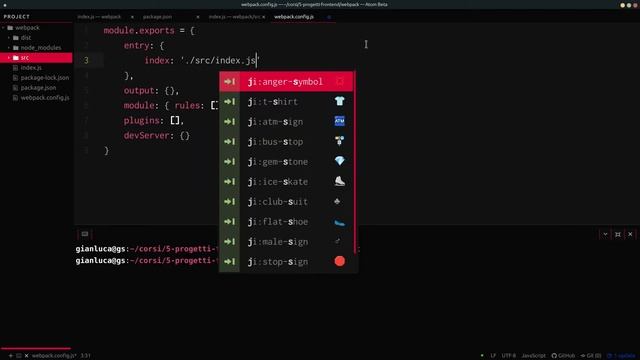This screenshot has height=360, width=640.
Task: Place cursor on module.exports line
Action: pos(149,31)
